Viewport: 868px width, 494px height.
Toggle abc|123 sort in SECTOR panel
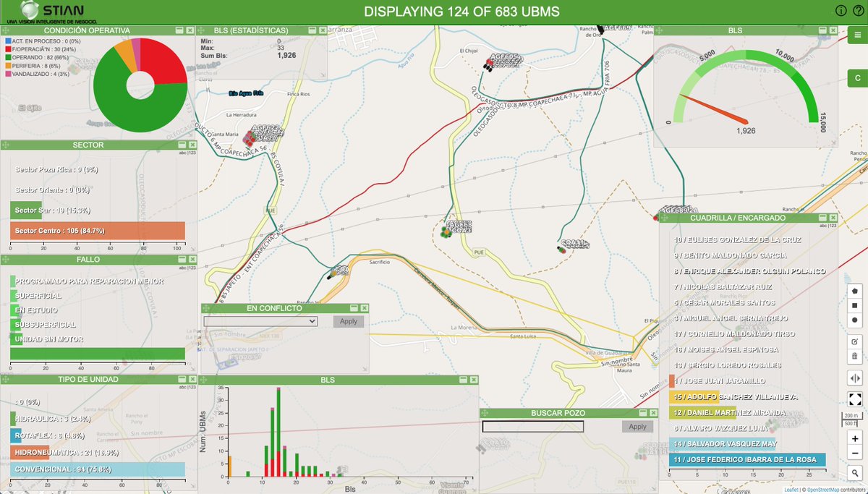point(187,153)
